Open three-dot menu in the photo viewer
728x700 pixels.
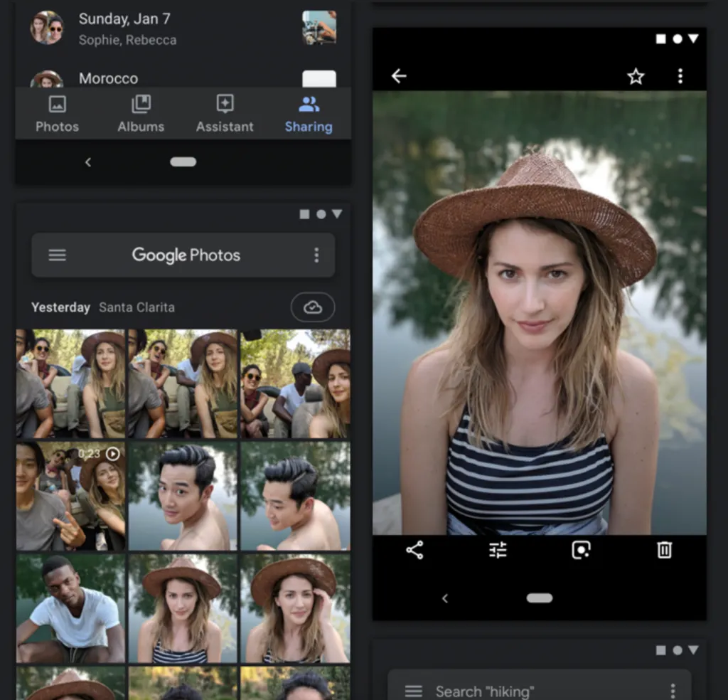coord(680,76)
